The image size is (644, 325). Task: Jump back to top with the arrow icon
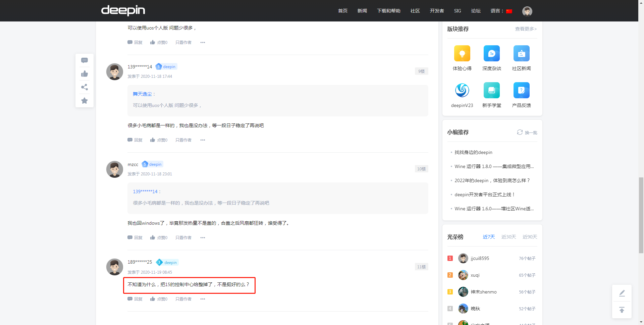(622, 310)
